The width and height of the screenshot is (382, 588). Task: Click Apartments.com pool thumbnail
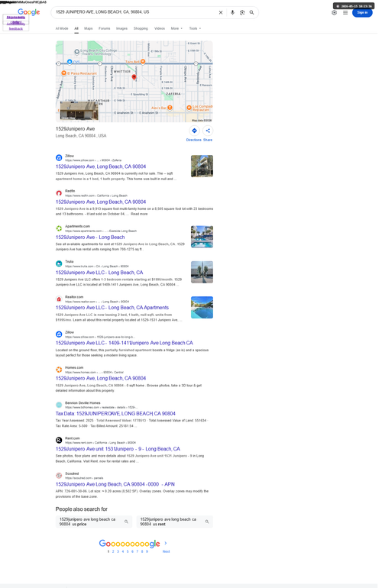pyautogui.click(x=202, y=237)
